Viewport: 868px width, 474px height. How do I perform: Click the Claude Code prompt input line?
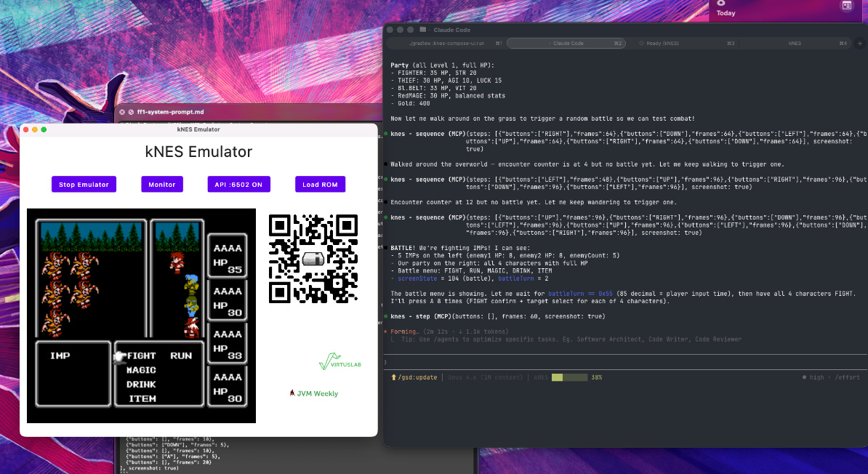625,362
